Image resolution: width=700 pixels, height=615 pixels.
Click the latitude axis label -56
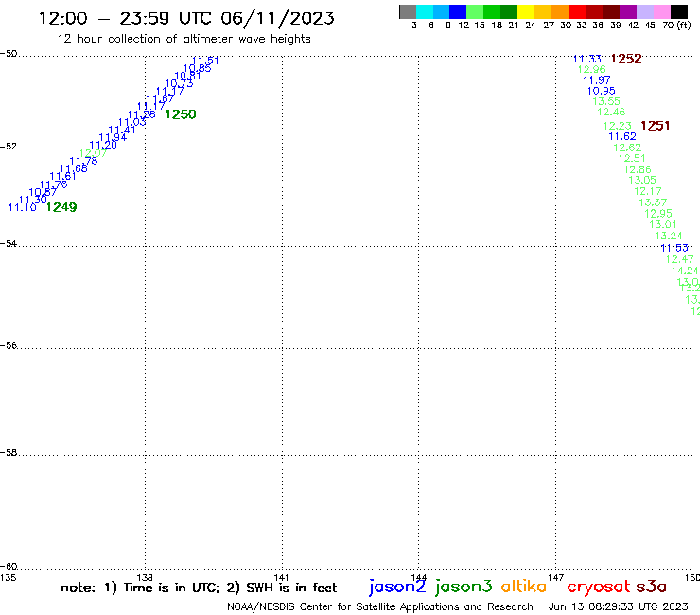click(x=9, y=345)
